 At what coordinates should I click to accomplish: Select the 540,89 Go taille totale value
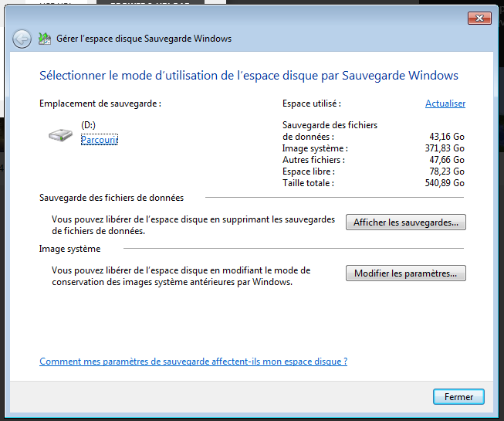445,183
